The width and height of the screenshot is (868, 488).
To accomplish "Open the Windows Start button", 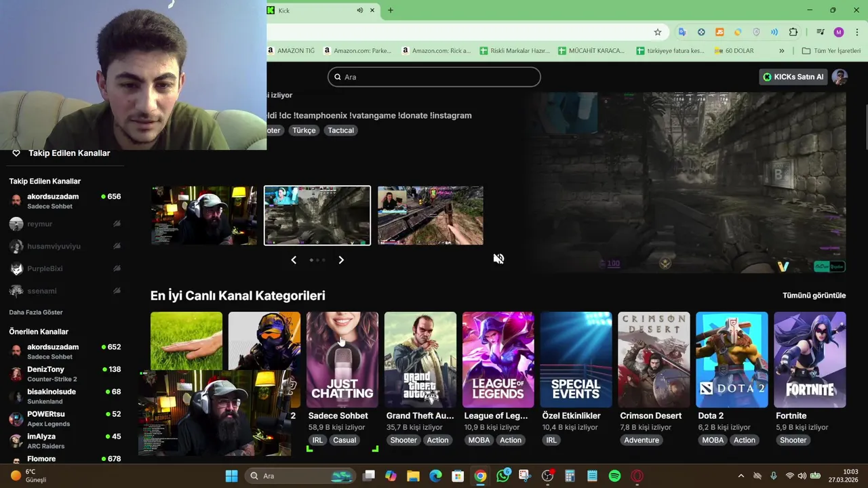I will (x=231, y=476).
